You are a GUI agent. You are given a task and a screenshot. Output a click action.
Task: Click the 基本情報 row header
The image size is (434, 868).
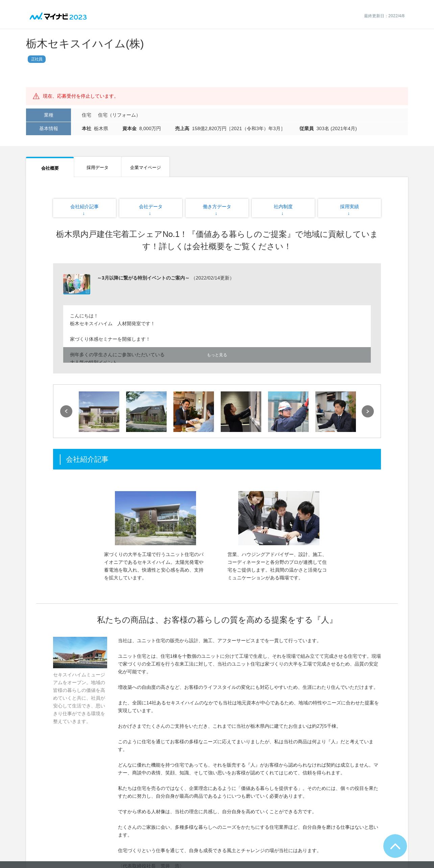(x=48, y=129)
